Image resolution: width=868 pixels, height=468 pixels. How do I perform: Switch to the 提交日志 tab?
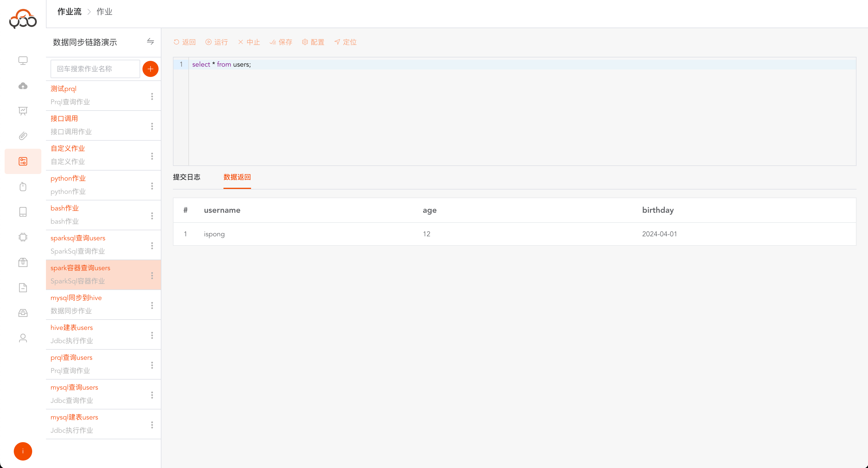pos(186,177)
